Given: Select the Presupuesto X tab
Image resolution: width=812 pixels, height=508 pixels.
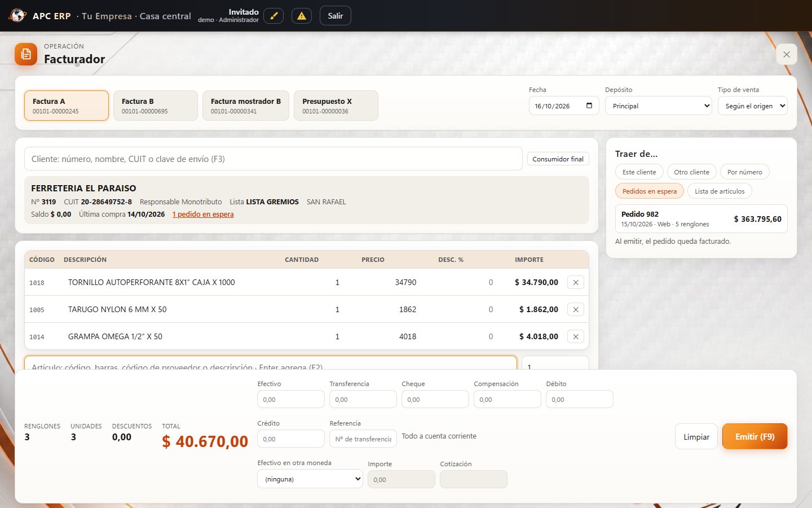Looking at the screenshot, I should [x=336, y=106].
